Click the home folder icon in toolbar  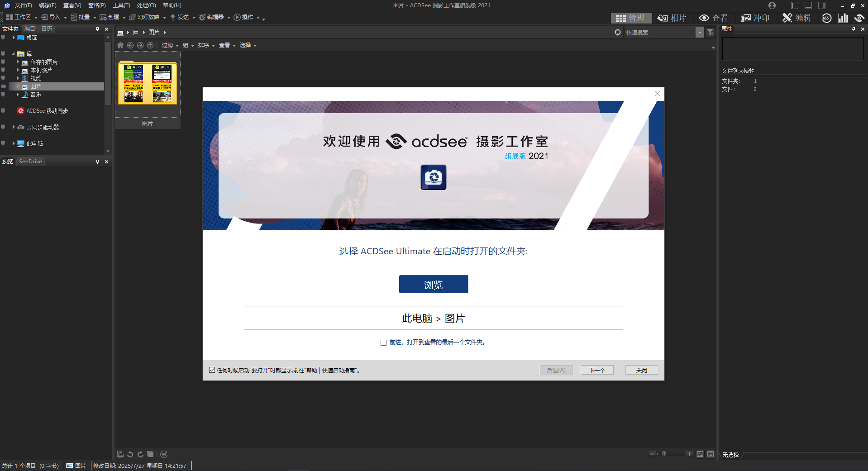coord(120,45)
